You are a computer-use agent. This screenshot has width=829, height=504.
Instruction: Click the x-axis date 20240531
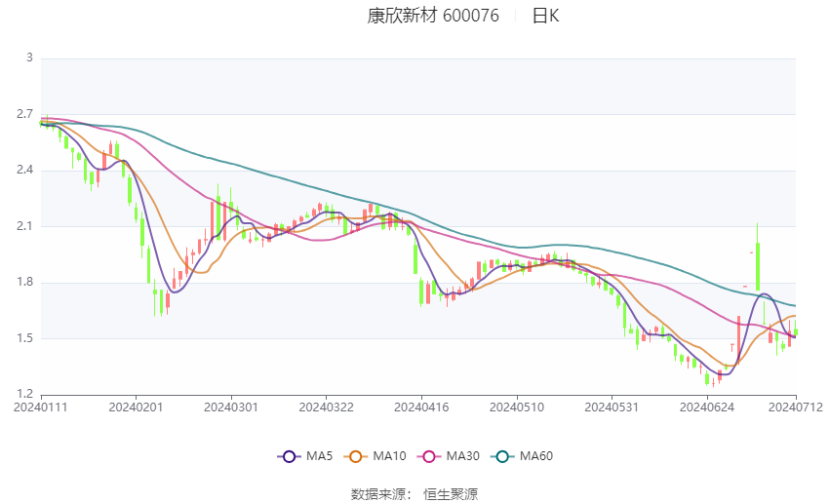(612, 407)
